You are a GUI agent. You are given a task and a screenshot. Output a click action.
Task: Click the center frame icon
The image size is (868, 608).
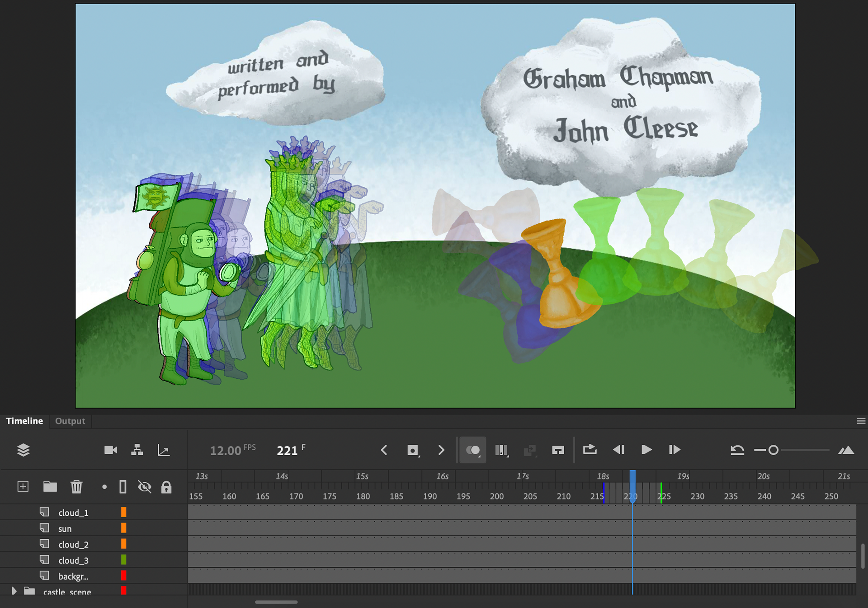[558, 450]
